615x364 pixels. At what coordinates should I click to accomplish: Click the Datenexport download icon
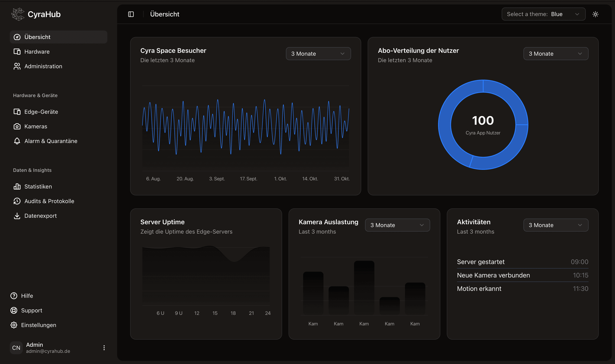coord(17,216)
